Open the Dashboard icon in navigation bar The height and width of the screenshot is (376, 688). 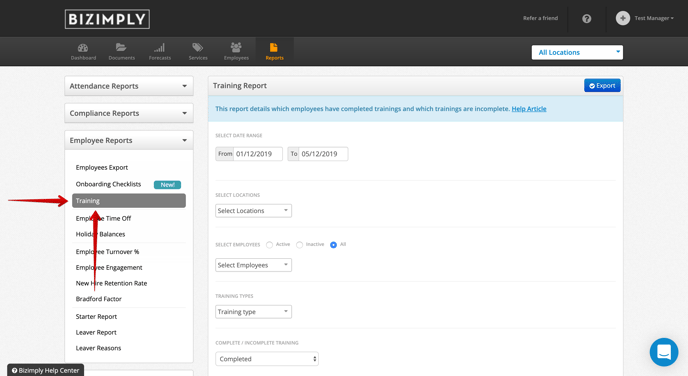coord(83,48)
